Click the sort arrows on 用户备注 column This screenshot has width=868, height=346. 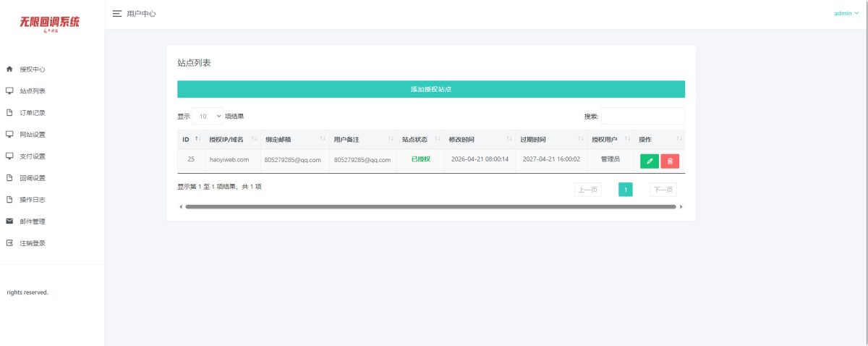coord(391,139)
